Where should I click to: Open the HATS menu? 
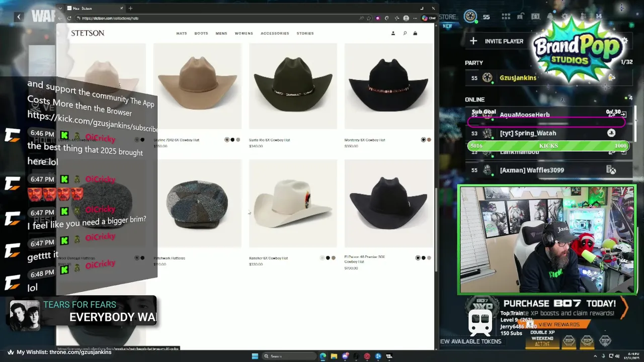click(x=182, y=33)
